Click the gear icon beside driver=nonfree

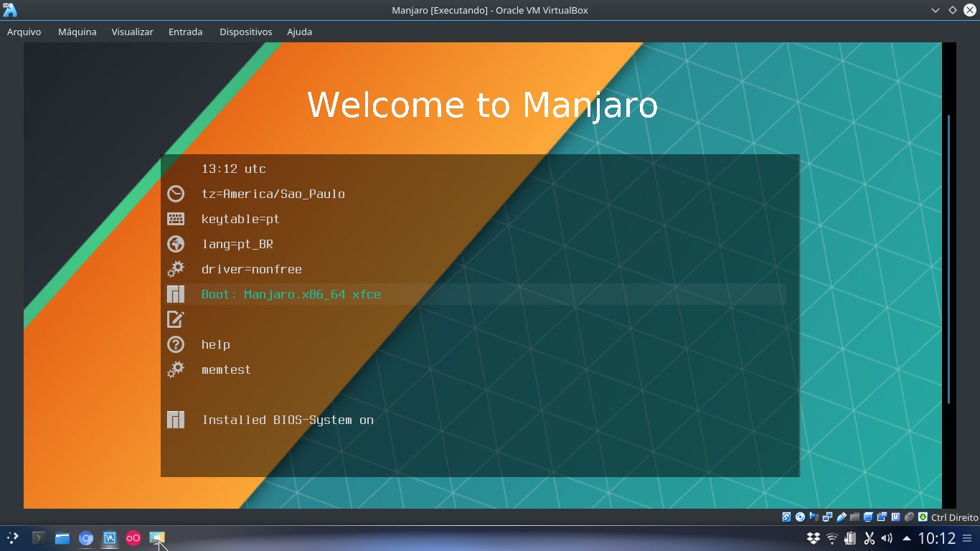176,269
